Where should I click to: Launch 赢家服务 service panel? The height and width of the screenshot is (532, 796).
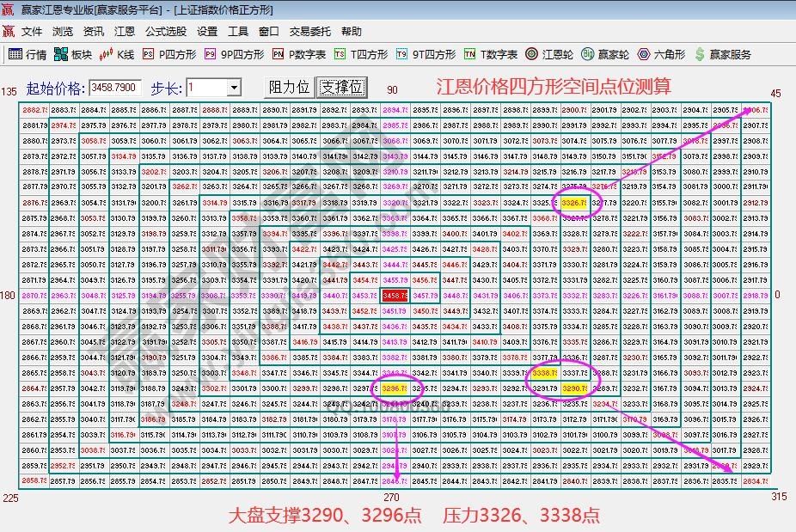coord(729,53)
